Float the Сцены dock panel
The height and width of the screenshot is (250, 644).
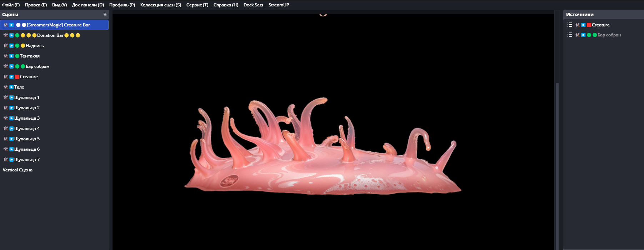pos(105,14)
